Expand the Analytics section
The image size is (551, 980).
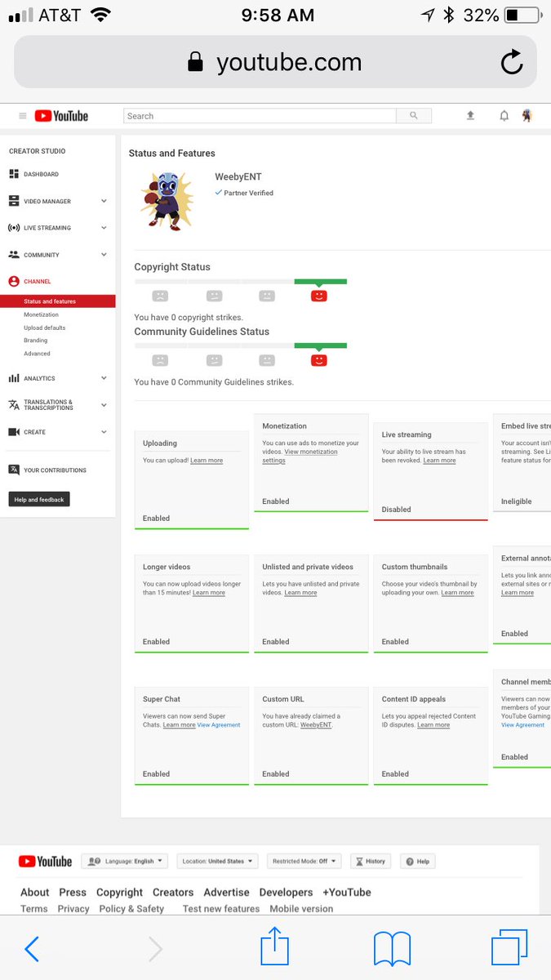click(x=104, y=378)
